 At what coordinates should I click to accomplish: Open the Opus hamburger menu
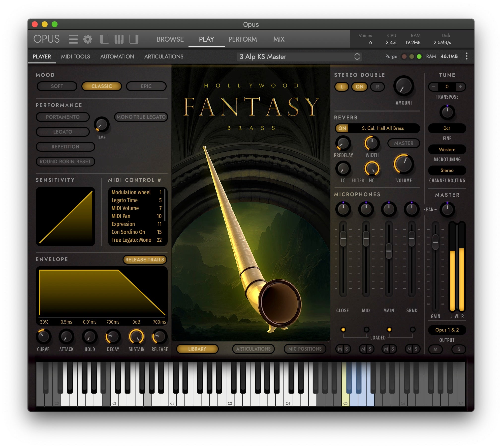coord(73,39)
